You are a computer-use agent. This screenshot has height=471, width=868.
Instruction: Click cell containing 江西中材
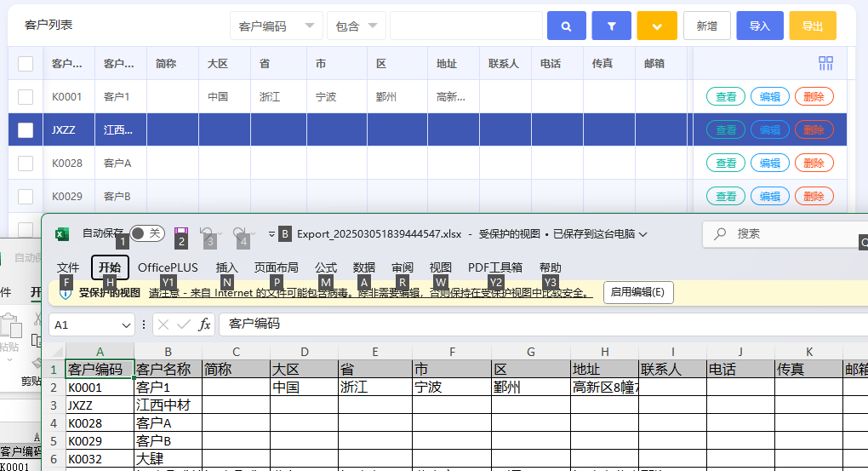coord(168,405)
